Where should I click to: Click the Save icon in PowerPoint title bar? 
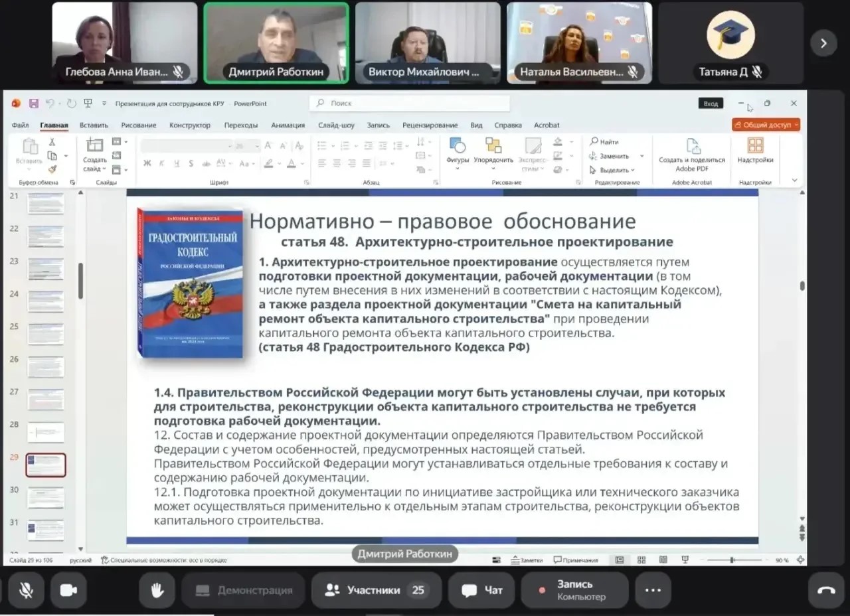pos(33,104)
